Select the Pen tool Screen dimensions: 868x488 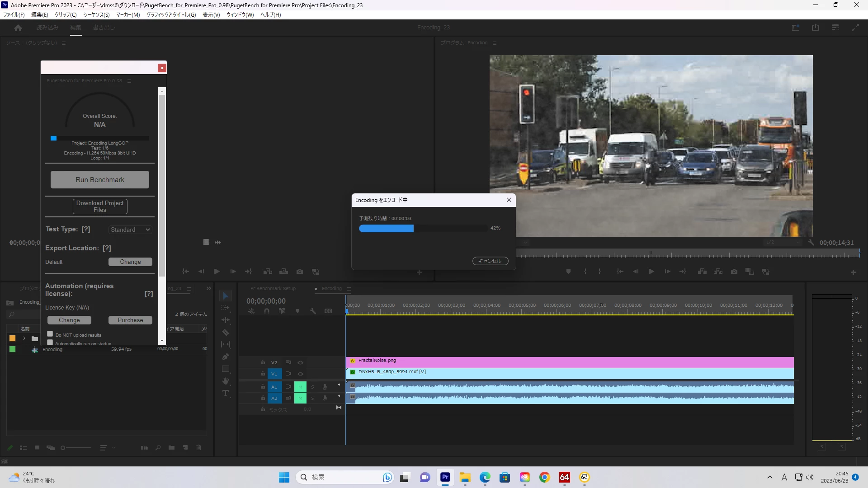(226, 357)
